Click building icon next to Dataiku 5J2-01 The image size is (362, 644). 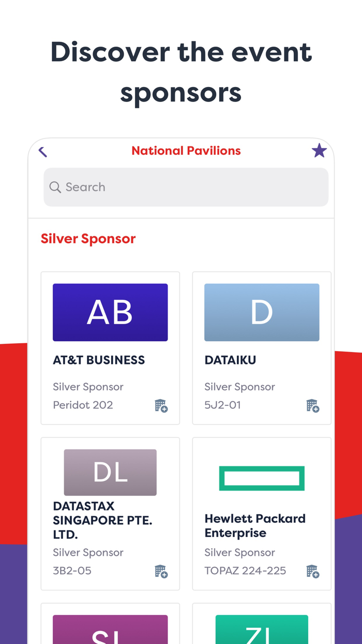click(312, 406)
